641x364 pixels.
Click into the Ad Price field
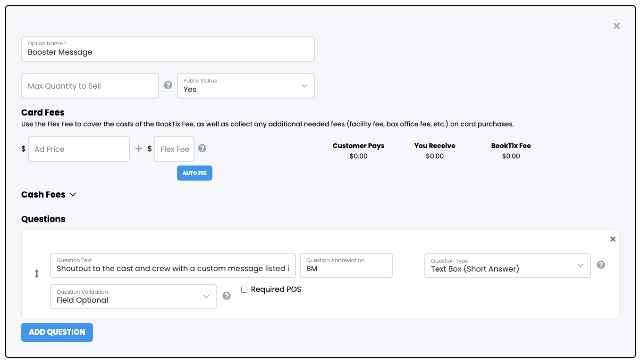click(79, 149)
